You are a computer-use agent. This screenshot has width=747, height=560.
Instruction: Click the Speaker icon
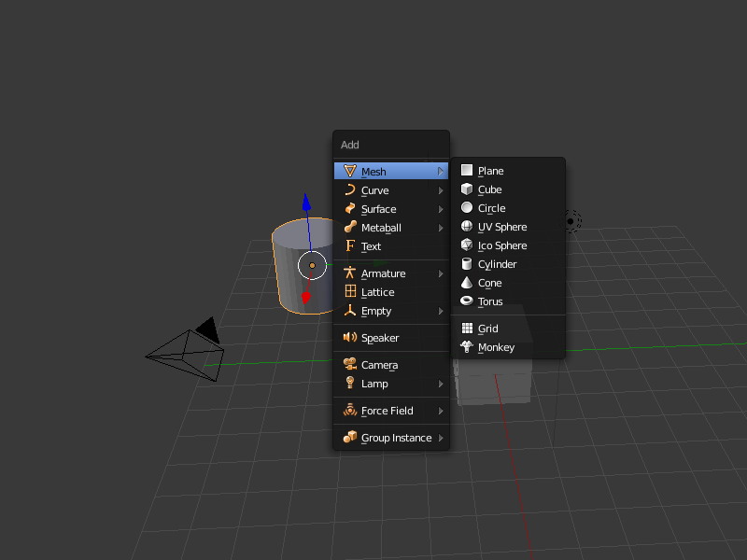tap(350, 337)
